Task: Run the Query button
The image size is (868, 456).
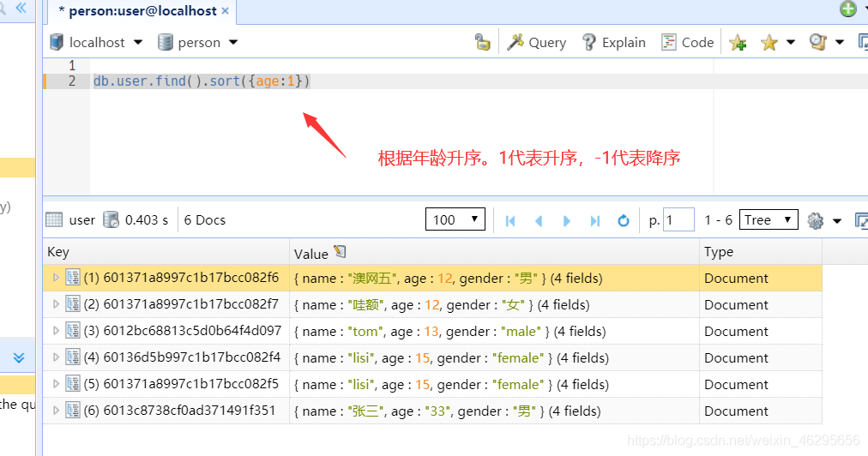Action: pos(537,43)
